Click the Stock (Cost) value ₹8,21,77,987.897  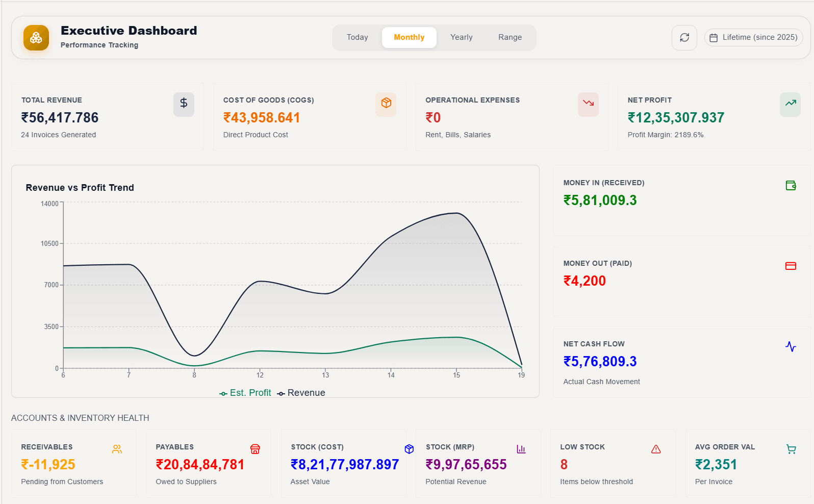[x=345, y=465]
